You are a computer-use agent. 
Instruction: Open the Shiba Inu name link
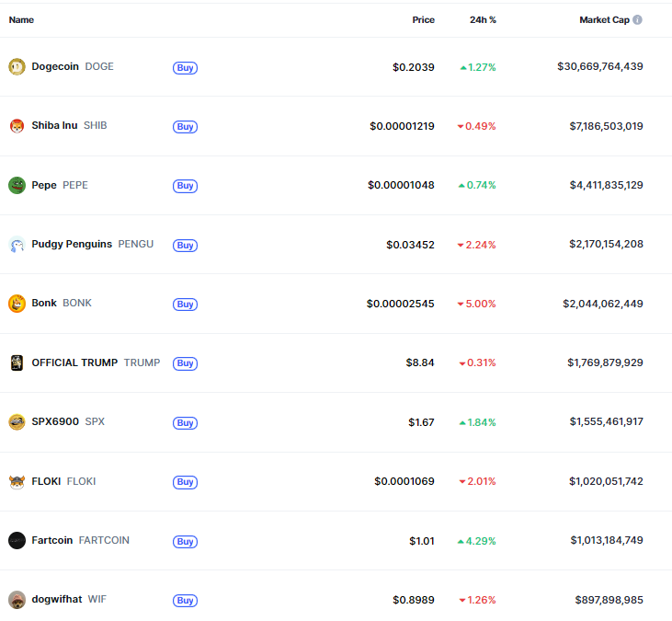(54, 126)
